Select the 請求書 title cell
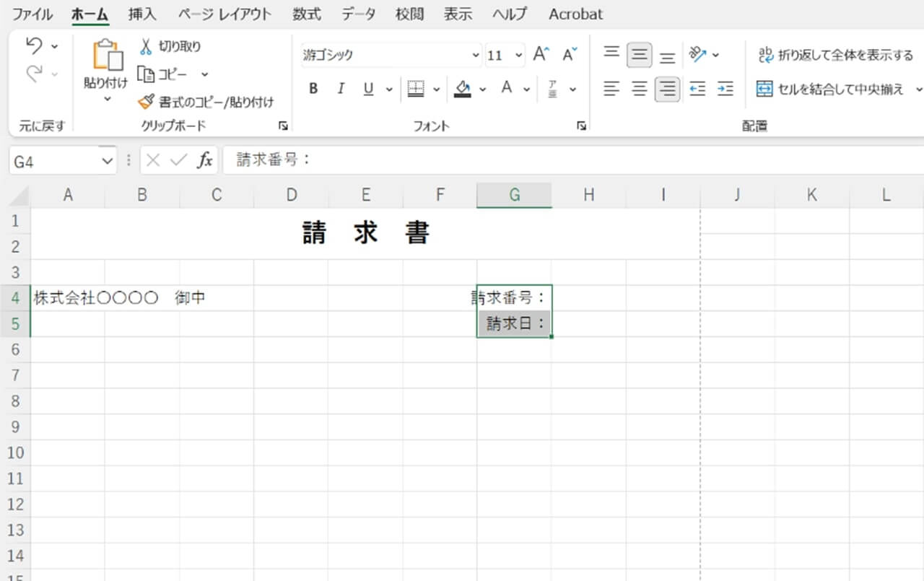 (x=366, y=233)
